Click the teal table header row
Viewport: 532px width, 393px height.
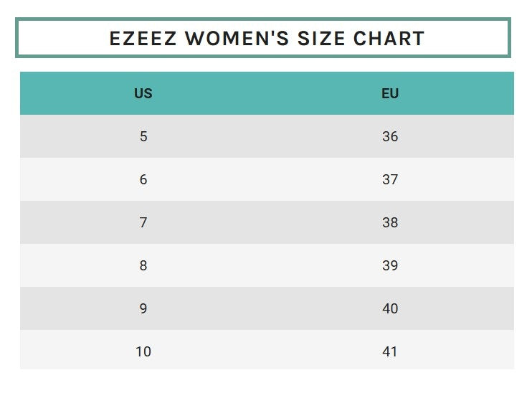coord(267,93)
